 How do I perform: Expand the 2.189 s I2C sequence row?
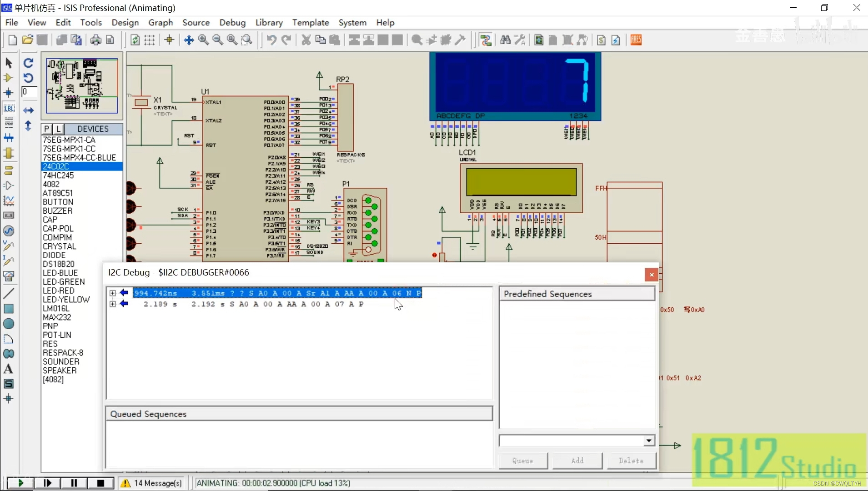point(113,304)
